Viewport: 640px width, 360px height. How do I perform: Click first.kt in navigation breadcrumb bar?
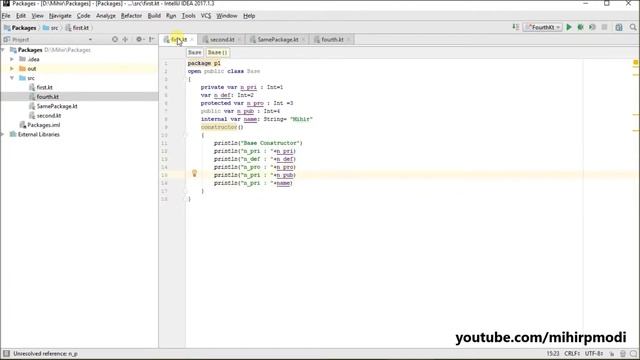[77, 28]
